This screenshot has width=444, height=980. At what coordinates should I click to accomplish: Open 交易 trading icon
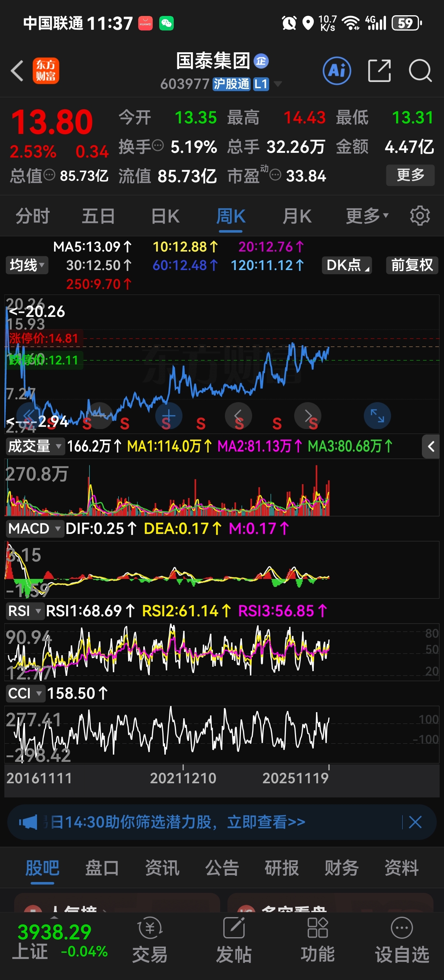(x=150, y=940)
